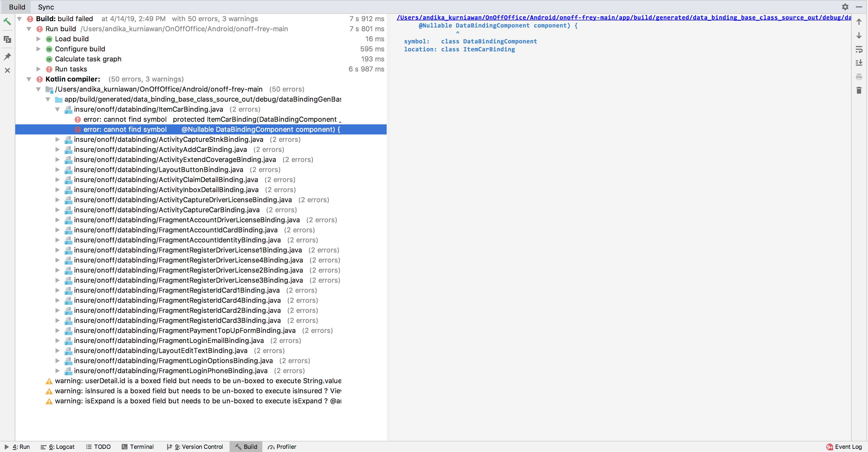Expand FragmentLoginPhoneBinding.java error details
This screenshot has height=452, width=868.
point(57,371)
